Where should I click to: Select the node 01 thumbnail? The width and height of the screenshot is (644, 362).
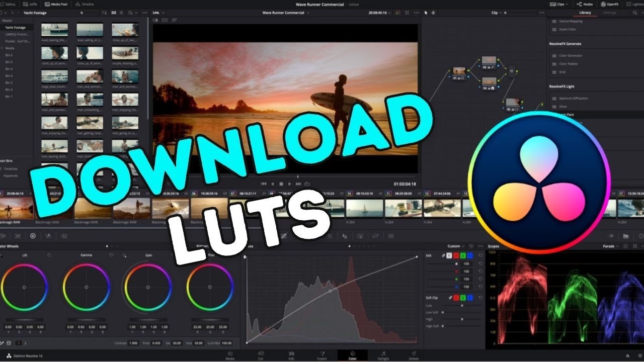pyautogui.click(x=458, y=72)
